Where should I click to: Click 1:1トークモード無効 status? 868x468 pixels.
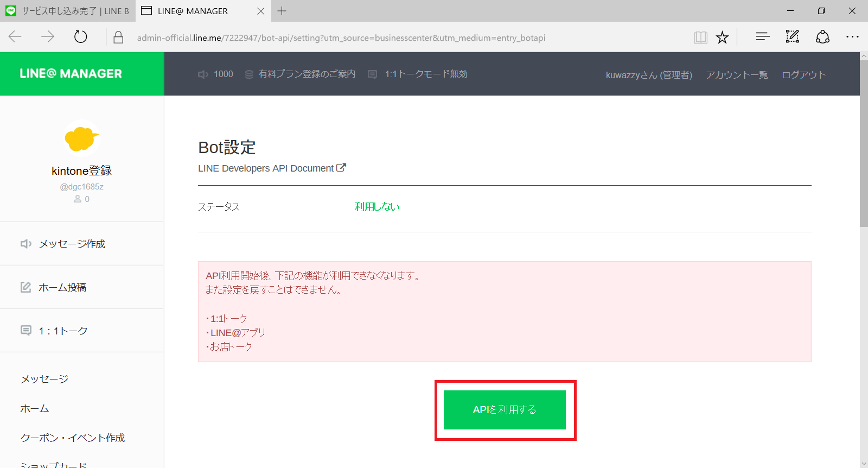tap(418, 74)
